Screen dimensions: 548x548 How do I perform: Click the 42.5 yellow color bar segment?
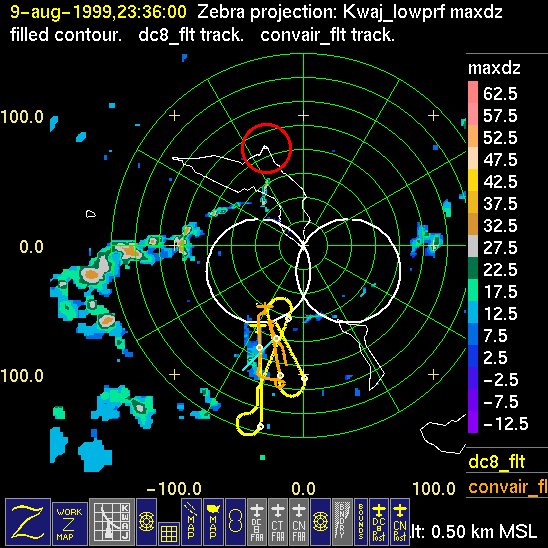click(473, 180)
